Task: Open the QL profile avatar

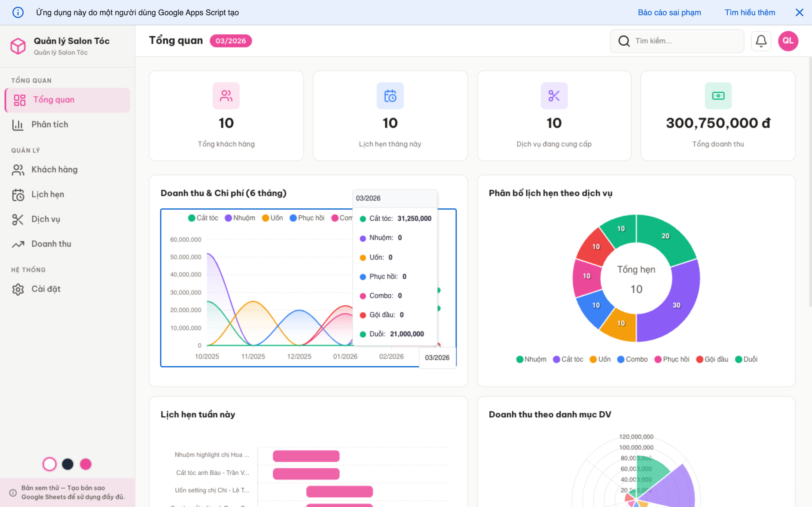Action: click(x=788, y=41)
